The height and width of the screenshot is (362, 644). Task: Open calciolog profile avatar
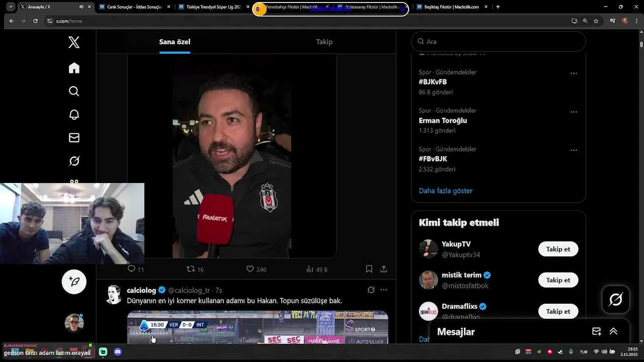(114, 294)
